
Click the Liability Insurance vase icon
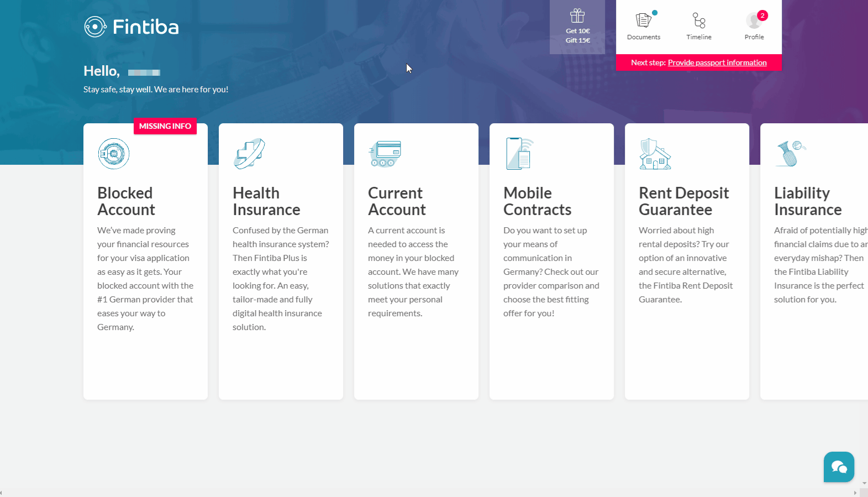[790, 153]
